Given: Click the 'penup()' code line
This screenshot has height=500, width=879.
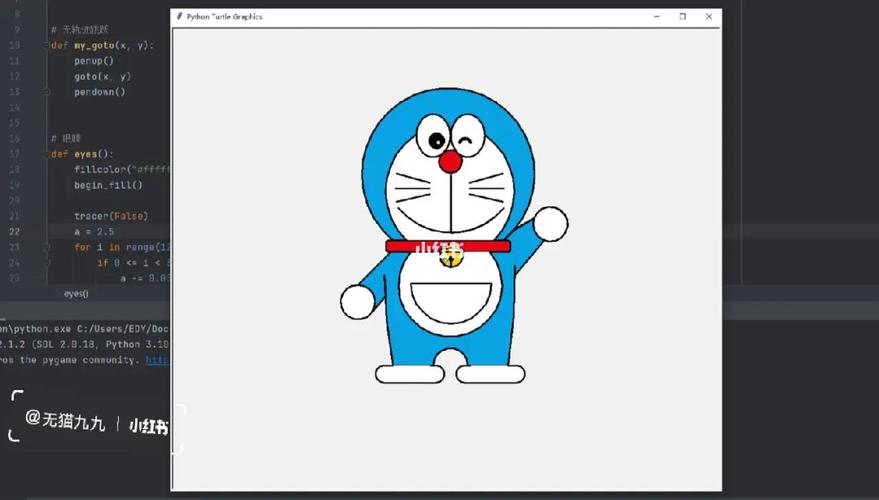Looking at the screenshot, I should [94, 61].
